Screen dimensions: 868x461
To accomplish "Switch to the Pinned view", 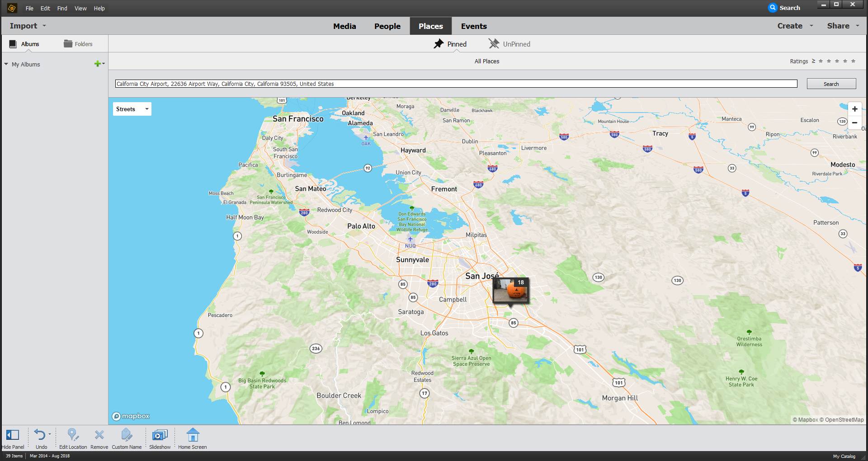I will pos(450,44).
